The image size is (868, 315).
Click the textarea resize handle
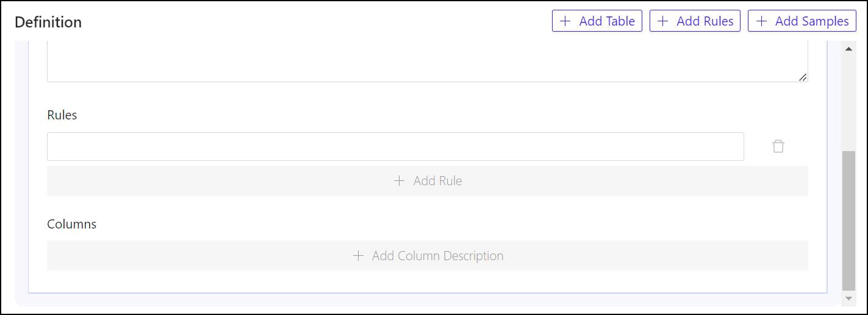803,77
